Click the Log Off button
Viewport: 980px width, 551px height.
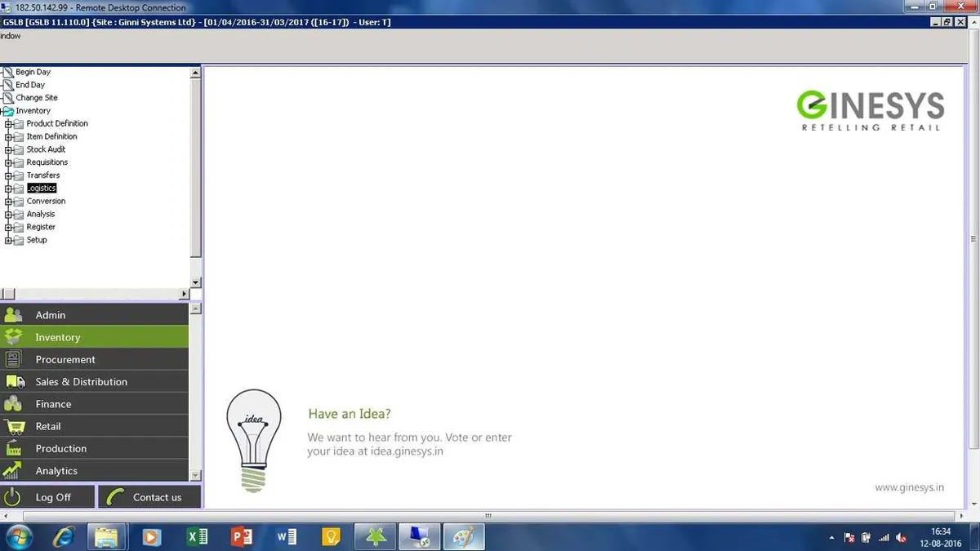47,496
